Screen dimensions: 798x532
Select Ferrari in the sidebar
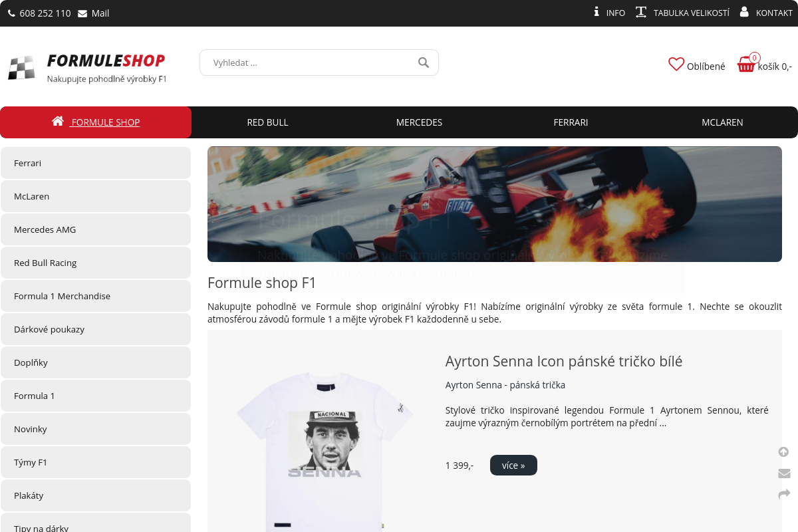pos(96,163)
